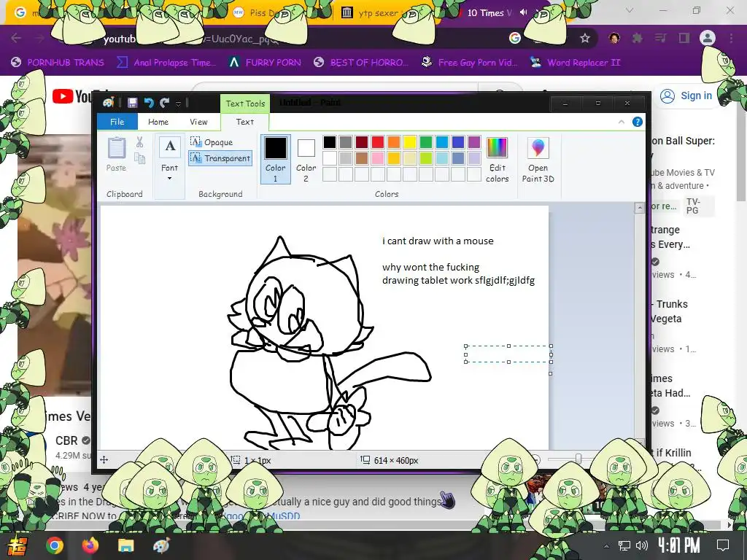Screen dimensions: 747x560
Task: Click the Save icon in Paint title bar
Action: pos(133,103)
